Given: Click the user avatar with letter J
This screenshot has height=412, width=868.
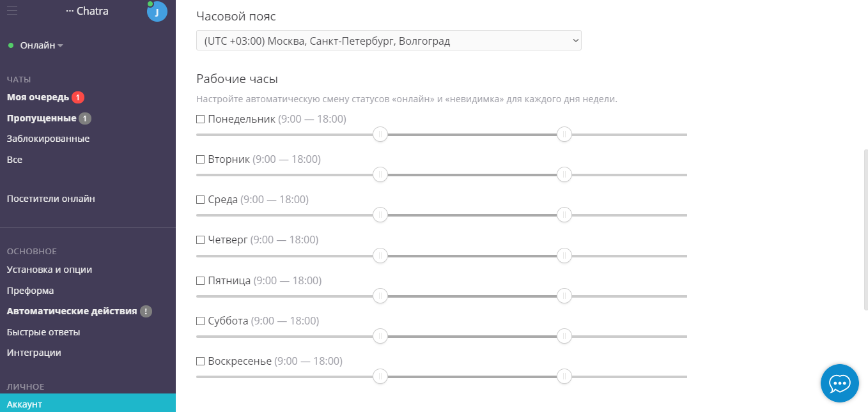Looking at the screenshot, I should click(157, 11).
